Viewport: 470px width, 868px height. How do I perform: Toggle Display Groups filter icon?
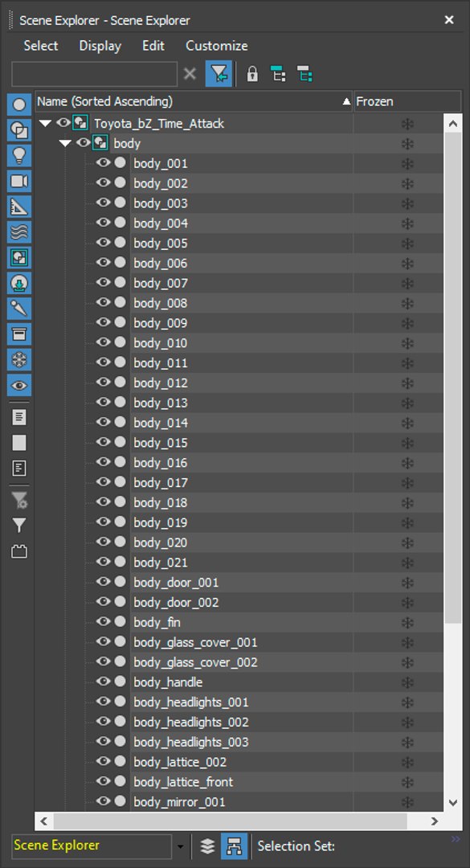[x=19, y=257]
